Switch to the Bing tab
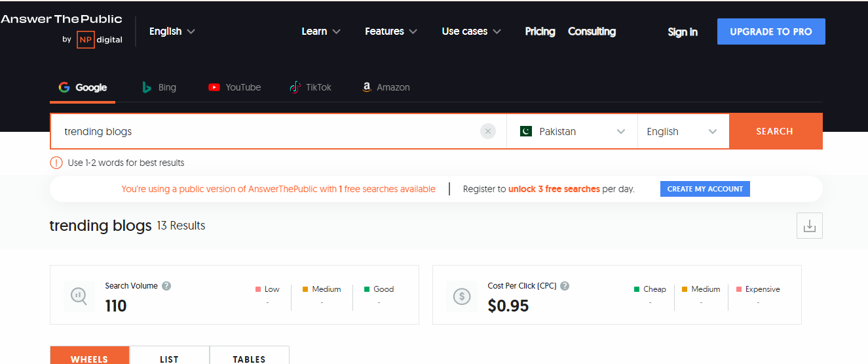 tap(159, 87)
